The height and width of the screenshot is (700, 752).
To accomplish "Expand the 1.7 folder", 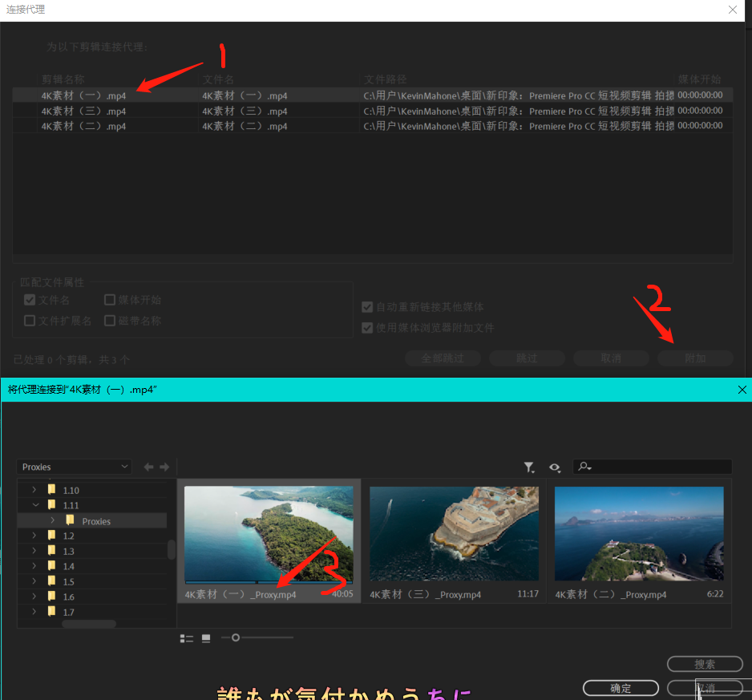I will (x=34, y=611).
